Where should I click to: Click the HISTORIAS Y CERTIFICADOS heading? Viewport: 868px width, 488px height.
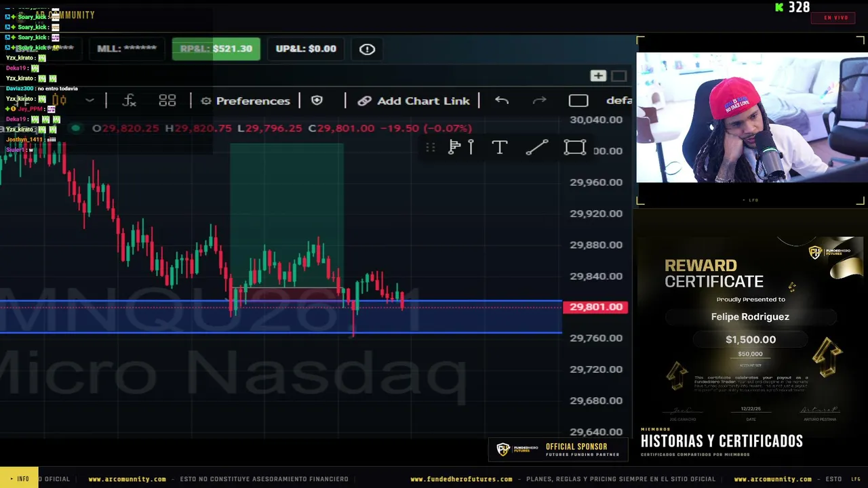(722, 441)
